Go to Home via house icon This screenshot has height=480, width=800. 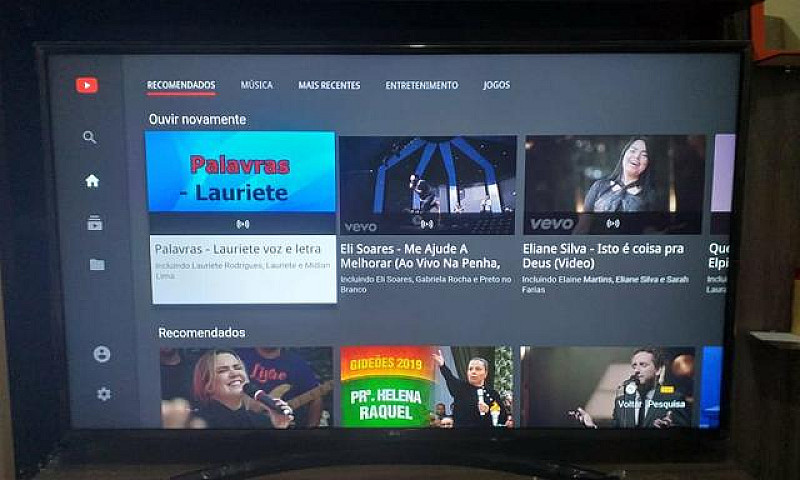92,181
